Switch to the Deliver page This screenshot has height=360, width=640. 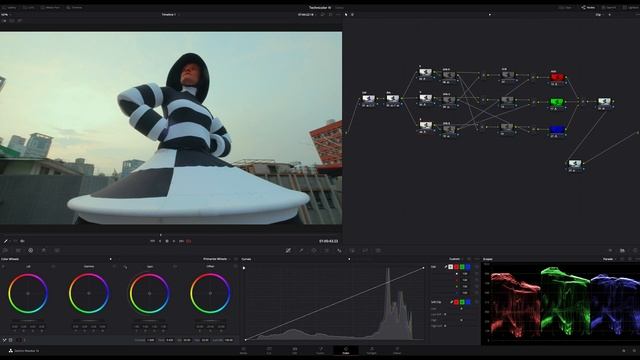[397, 351]
